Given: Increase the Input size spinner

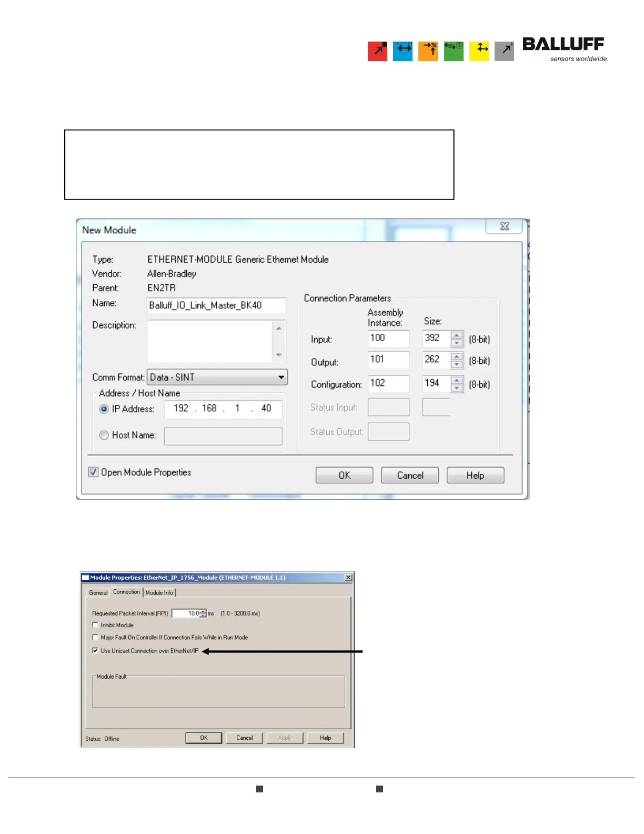Looking at the screenshot, I should 457,335.
